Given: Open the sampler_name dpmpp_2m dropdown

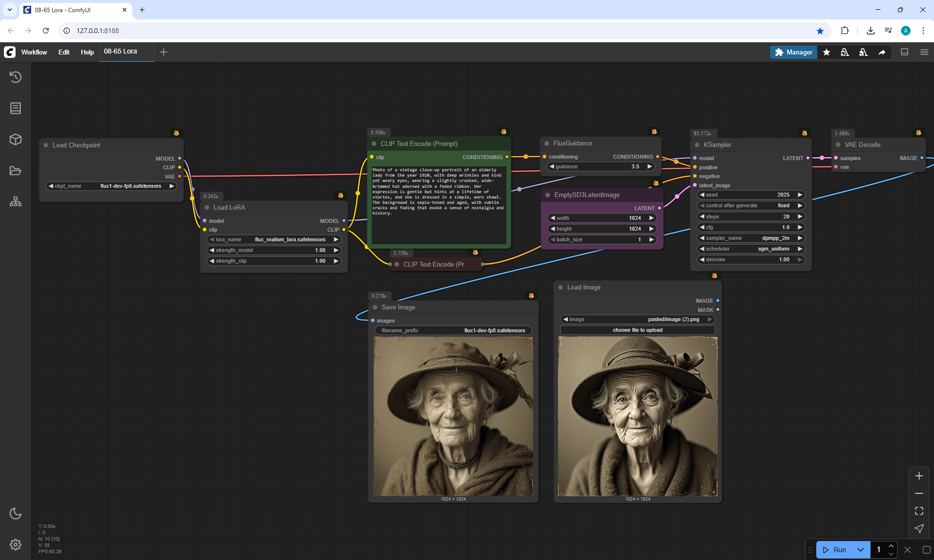Looking at the screenshot, I should coord(751,238).
